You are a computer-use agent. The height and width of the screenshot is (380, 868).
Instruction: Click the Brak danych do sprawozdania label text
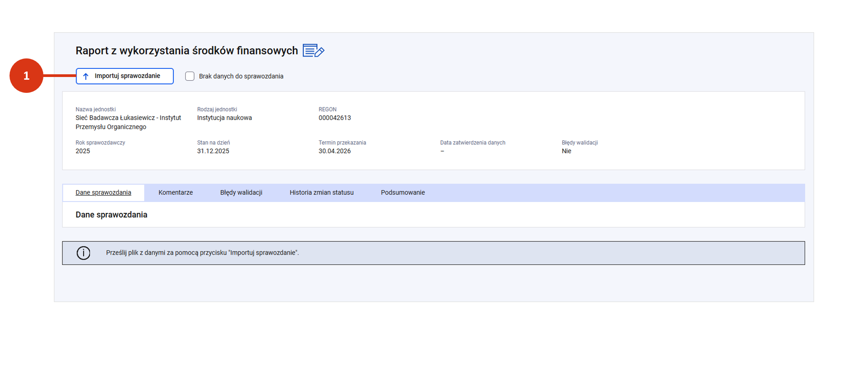pos(241,77)
